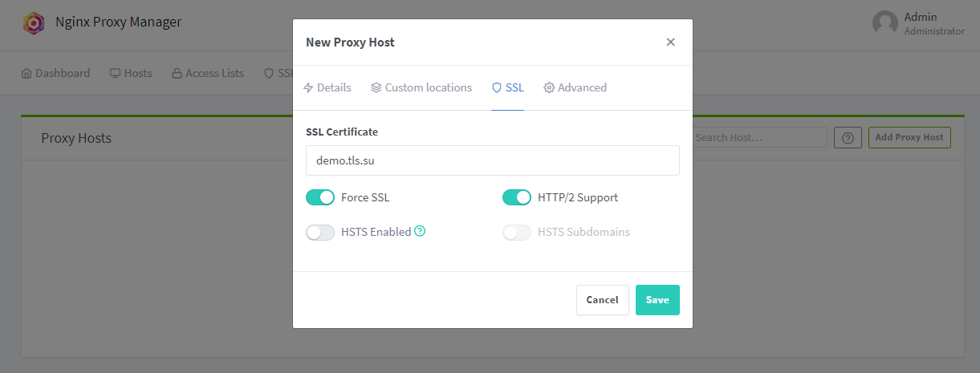
Task: Click the New Proxy Host dialog title
Action: click(x=350, y=43)
